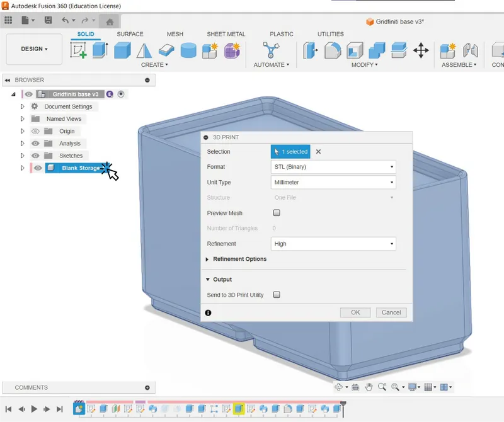Screen dimensions: 504x422
Task: Select the Move/Copy tool in Modify group
Action: tap(421, 50)
